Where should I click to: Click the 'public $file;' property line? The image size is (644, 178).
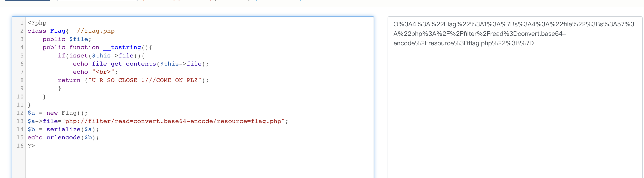point(67,39)
